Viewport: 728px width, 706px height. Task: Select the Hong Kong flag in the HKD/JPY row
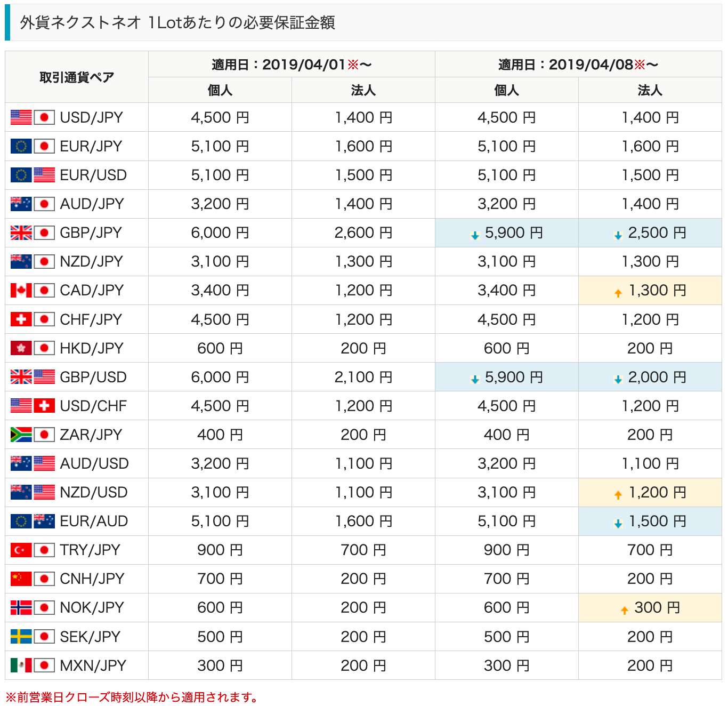click(21, 348)
